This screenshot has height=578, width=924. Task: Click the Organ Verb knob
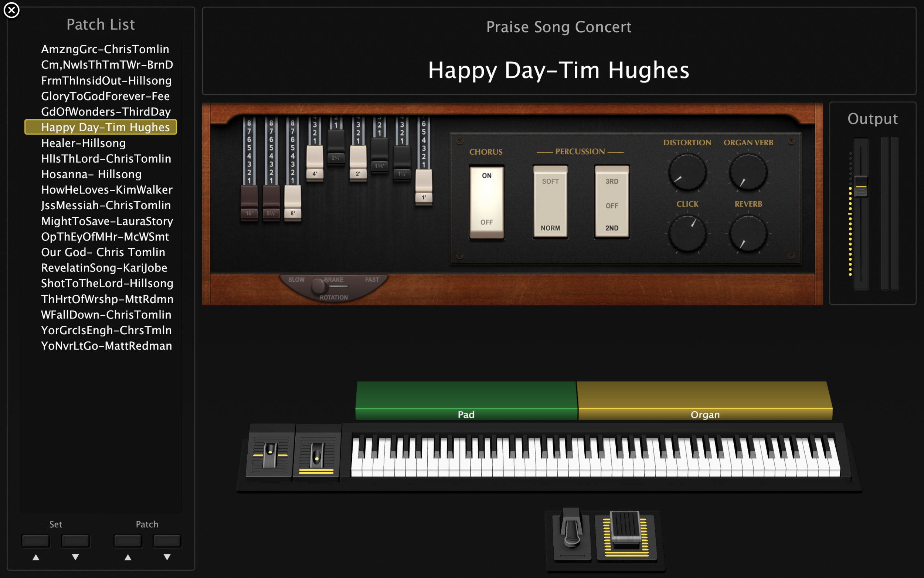pos(748,172)
